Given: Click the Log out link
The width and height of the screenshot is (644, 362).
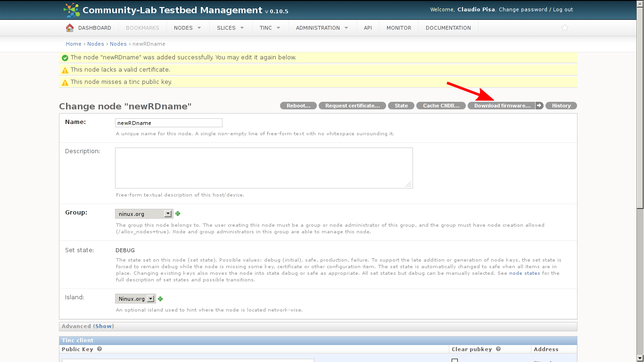Looking at the screenshot, I should (563, 9).
